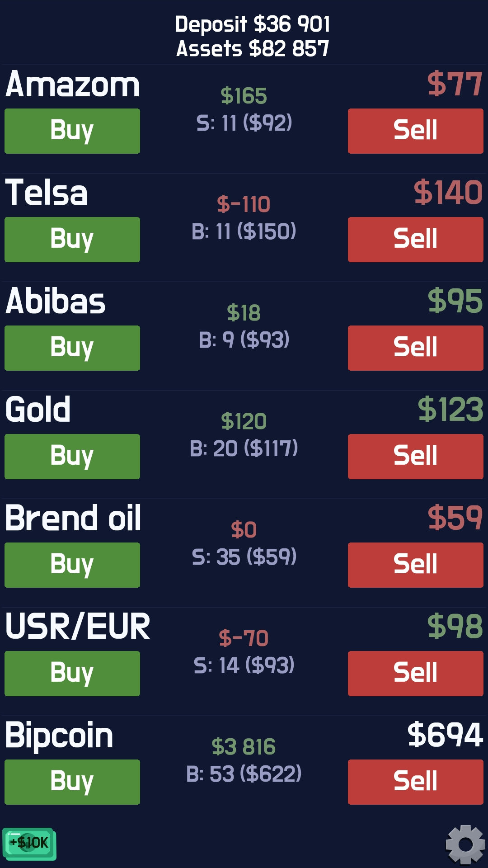Image resolution: width=488 pixels, height=868 pixels.
Task: Buy Telsa shares
Action: pyautogui.click(x=72, y=240)
